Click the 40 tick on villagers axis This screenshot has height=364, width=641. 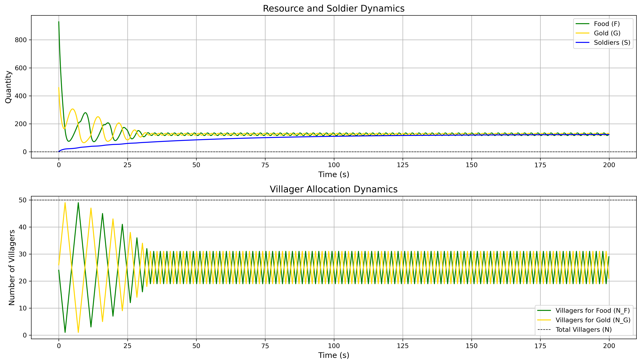(23, 227)
